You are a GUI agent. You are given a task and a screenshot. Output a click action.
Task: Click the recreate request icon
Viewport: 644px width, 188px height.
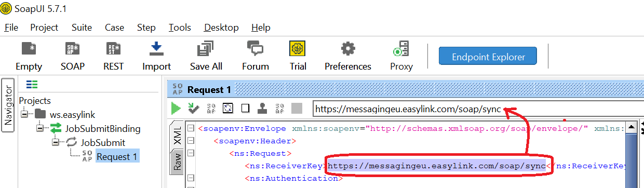coord(228,109)
